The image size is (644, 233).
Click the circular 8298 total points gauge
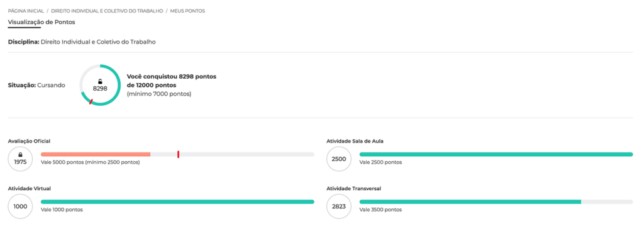click(x=100, y=85)
